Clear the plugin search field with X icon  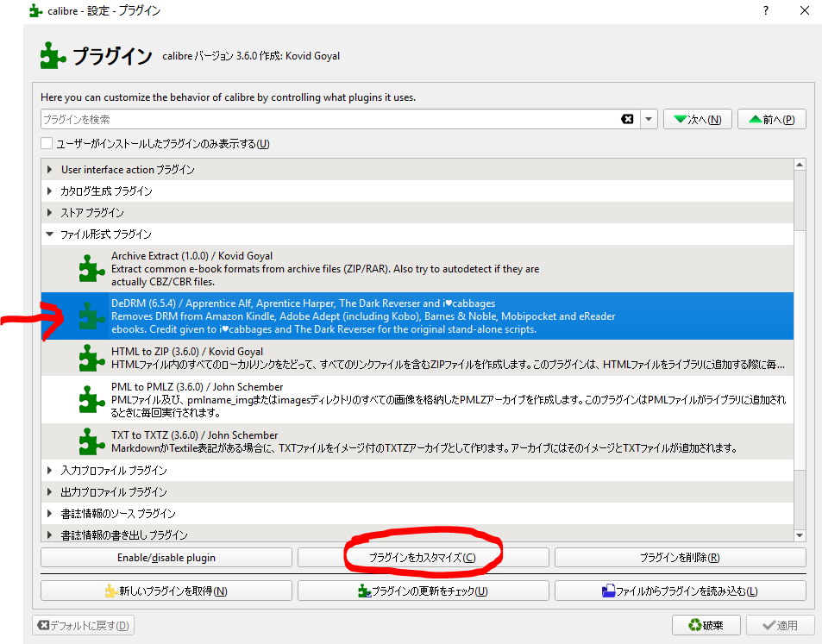(x=627, y=119)
